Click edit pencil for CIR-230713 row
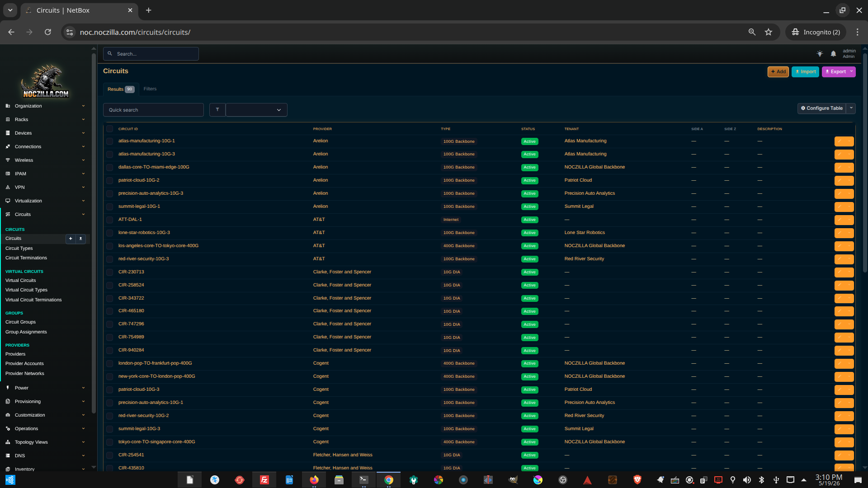The height and width of the screenshot is (488, 868). pyautogui.click(x=840, y=272)
